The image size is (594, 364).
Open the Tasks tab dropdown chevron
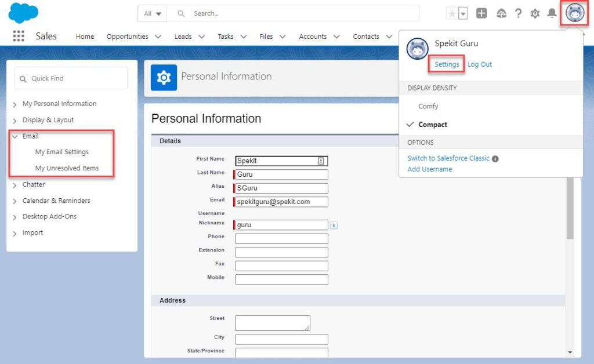click(x=244, y=37)
